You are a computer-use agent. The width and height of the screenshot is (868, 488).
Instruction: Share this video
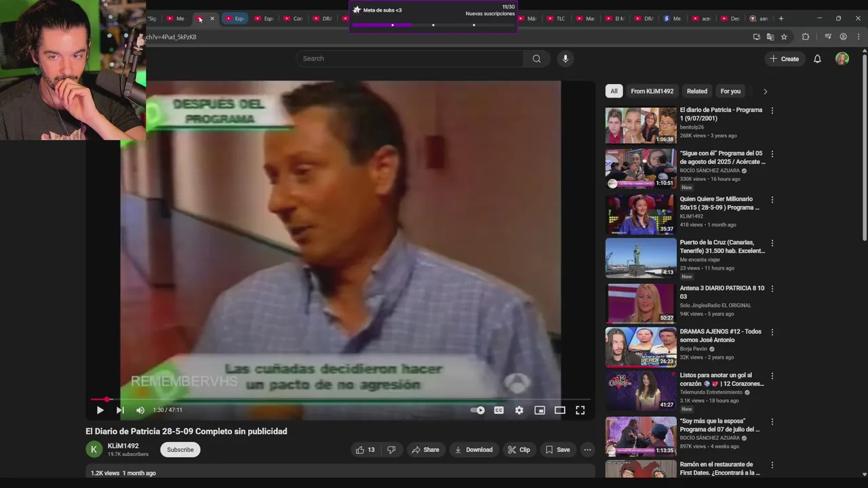pos(425,449)
